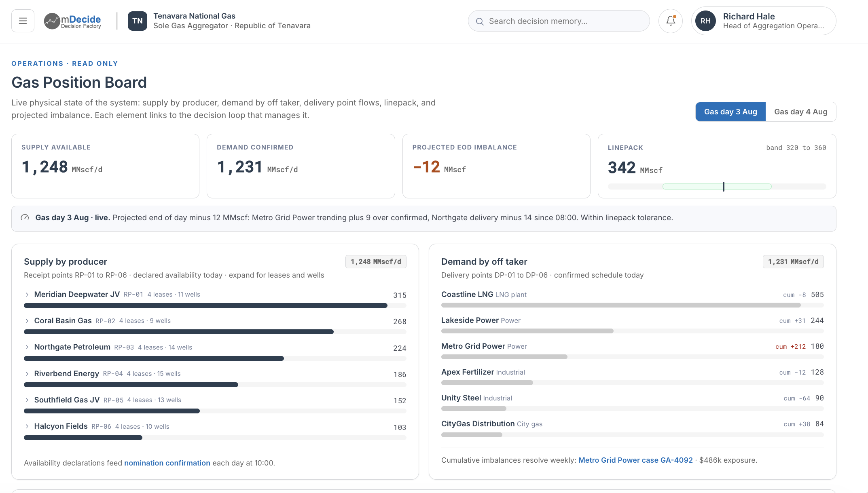Image resolution: width=868 pixels, height=493 pixels.
Task: Click the RH user avatar
Action: coord(706,21)
